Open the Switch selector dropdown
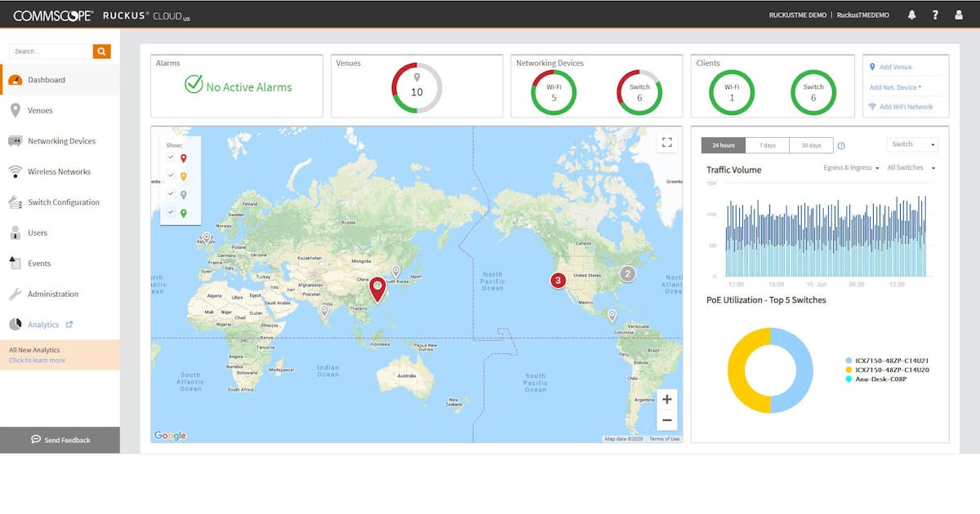The width and height of the screenshot is (980, 514). 912,144
